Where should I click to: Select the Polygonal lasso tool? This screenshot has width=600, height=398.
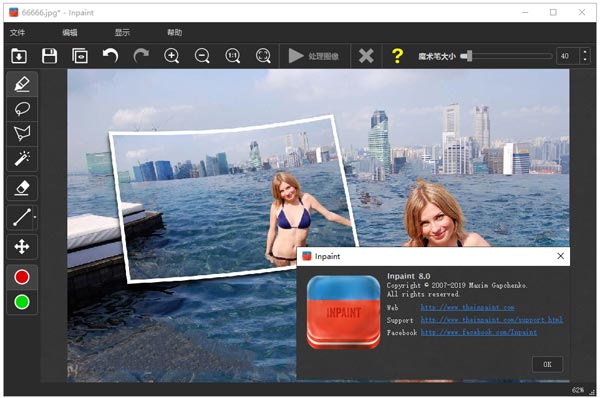(22, 133)
